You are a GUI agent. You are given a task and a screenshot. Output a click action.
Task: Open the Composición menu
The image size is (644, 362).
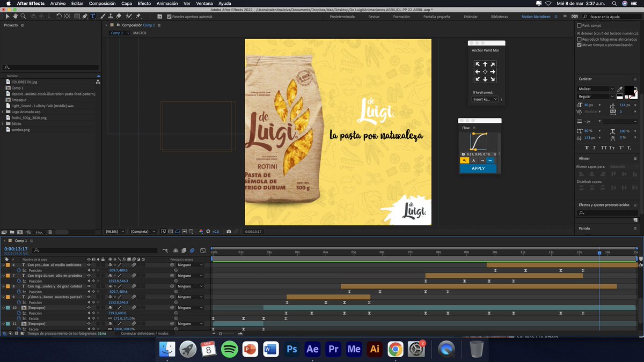pyautogui.click(x=103, y=3)
